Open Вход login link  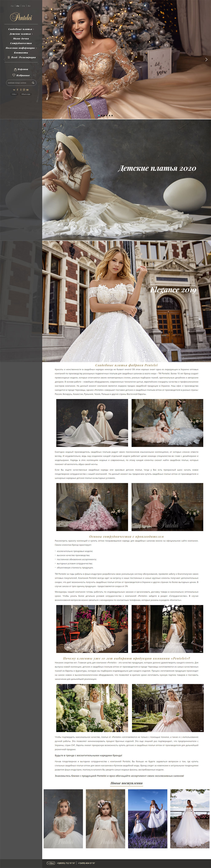(x=14, y=58)
